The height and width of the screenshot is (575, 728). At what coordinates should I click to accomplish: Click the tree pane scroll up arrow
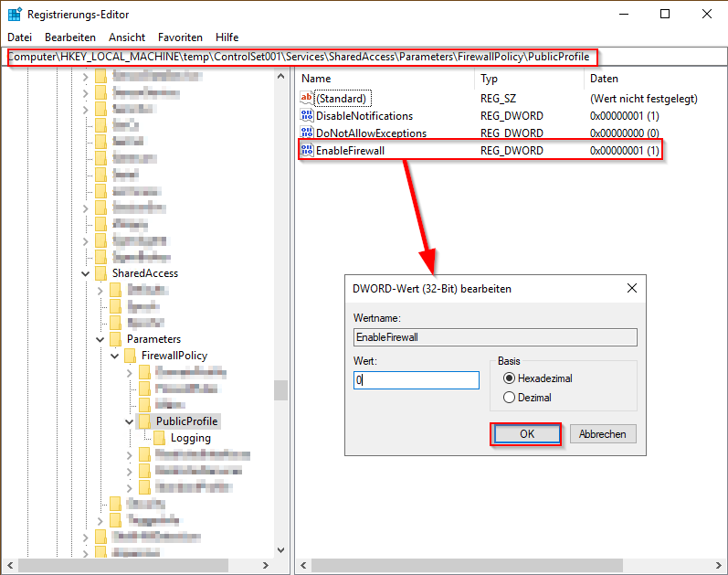tap(280, 76)
